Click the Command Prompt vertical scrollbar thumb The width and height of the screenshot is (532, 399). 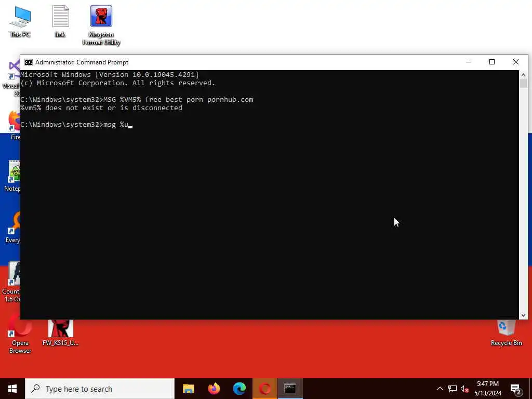click(x=523, y=84)
